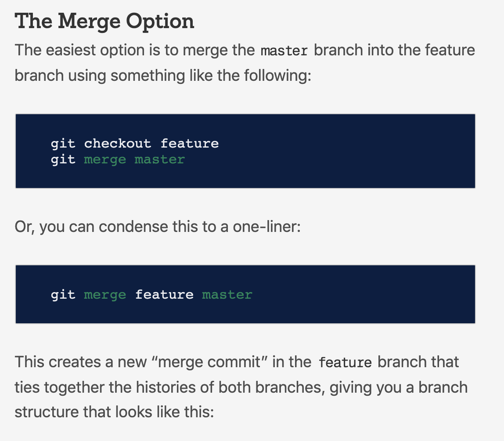Viewport: 504px width, 441px height.
Task: Click the green 'merge' keyword in second code block
Action: (105, 295)
